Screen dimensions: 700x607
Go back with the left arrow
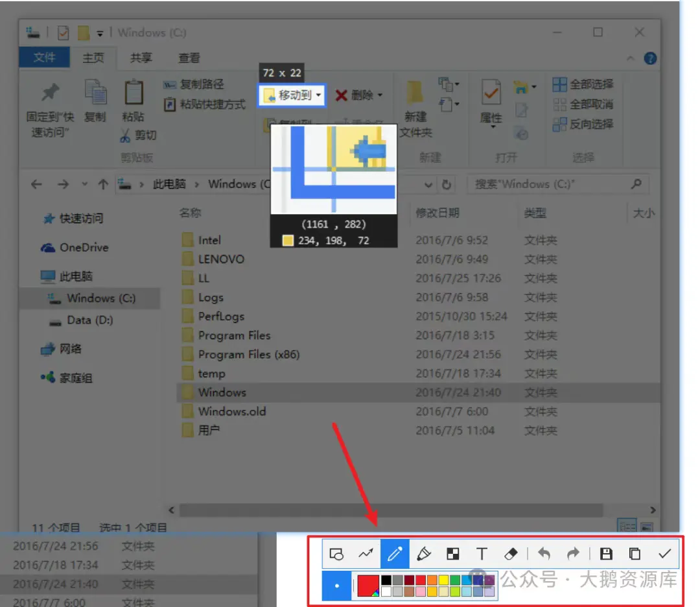[36, 184]
